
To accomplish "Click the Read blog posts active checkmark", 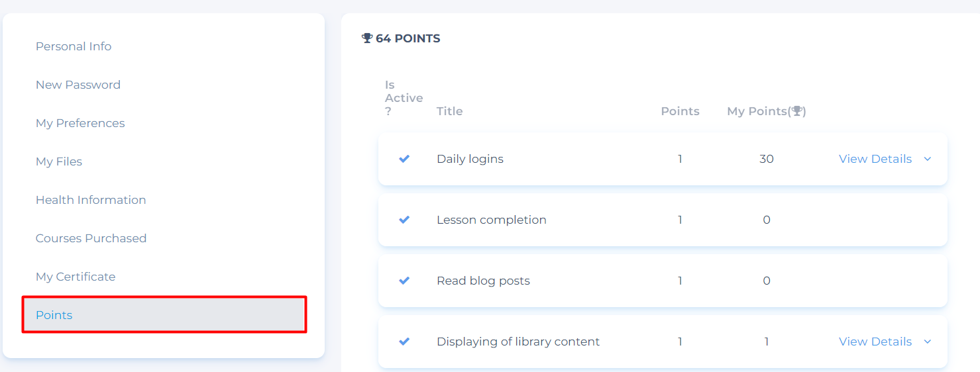I will click(x=404, y=281).
